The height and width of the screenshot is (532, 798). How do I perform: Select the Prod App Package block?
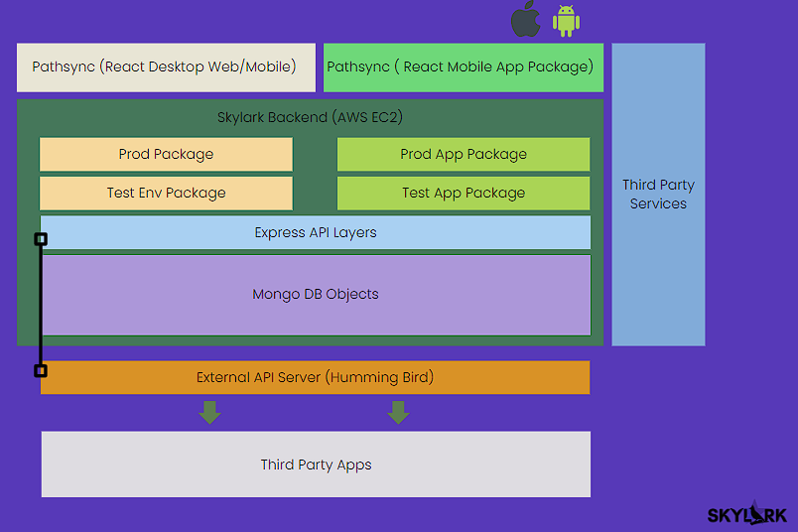point(464,154)
